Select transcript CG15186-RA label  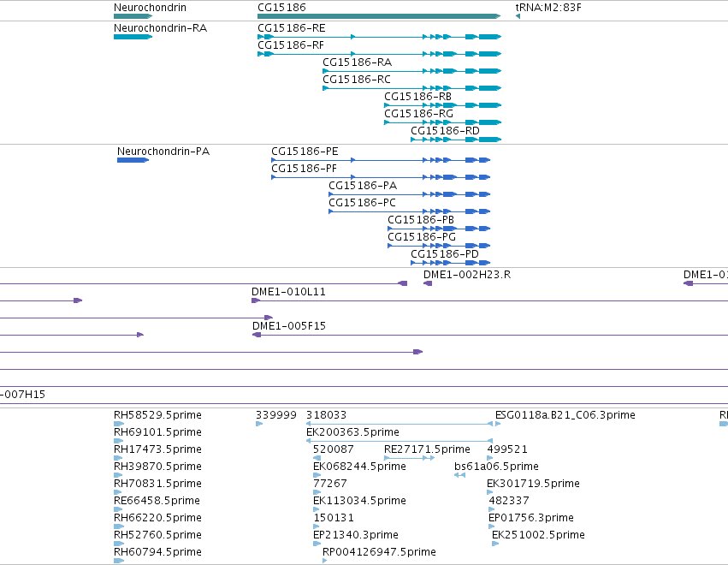point(357,62)
